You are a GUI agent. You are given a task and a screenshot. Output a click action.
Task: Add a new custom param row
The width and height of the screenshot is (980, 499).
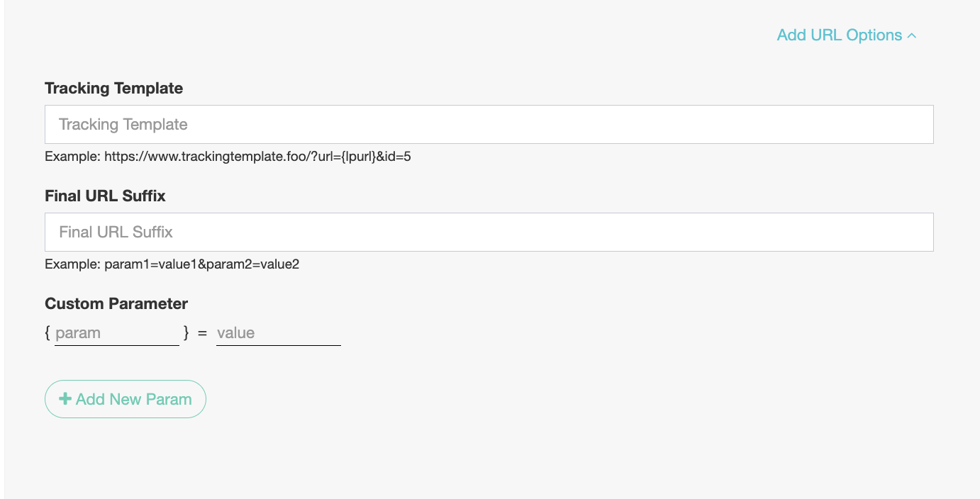point(126,399)
